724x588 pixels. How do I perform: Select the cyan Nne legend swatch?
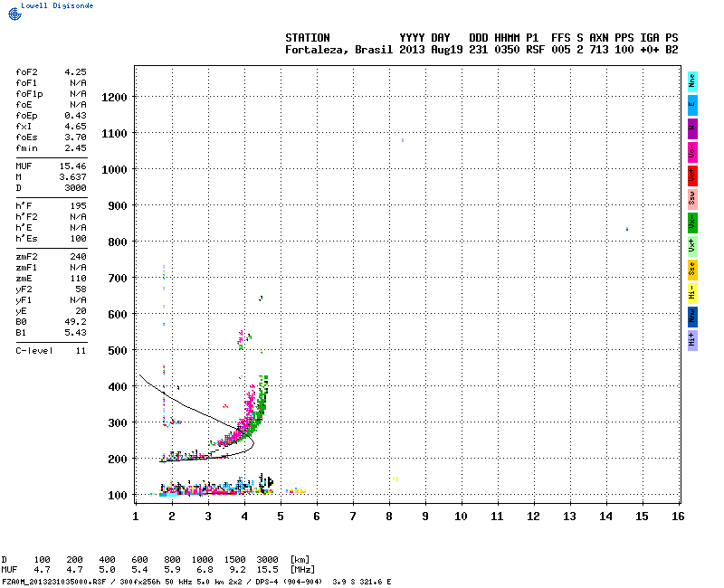[x=692, y=82]
